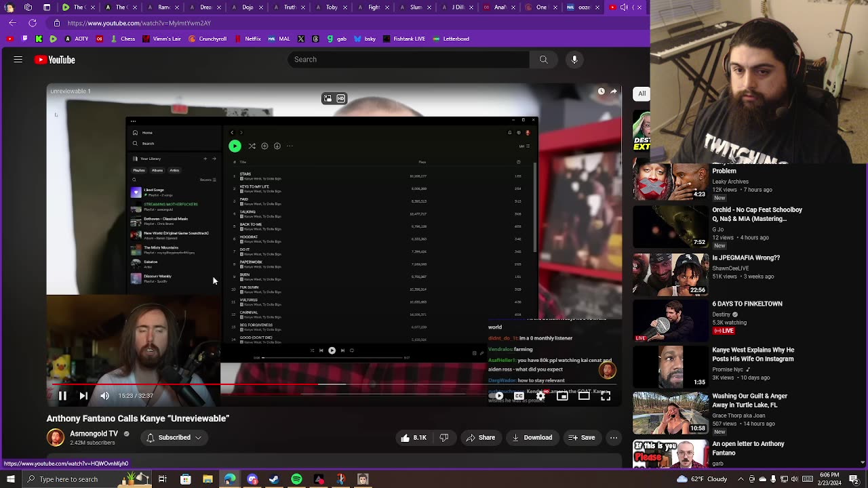Open 'Is JPEGMAFIA Wrong??' video
The image size is (868, 488).
746,258
